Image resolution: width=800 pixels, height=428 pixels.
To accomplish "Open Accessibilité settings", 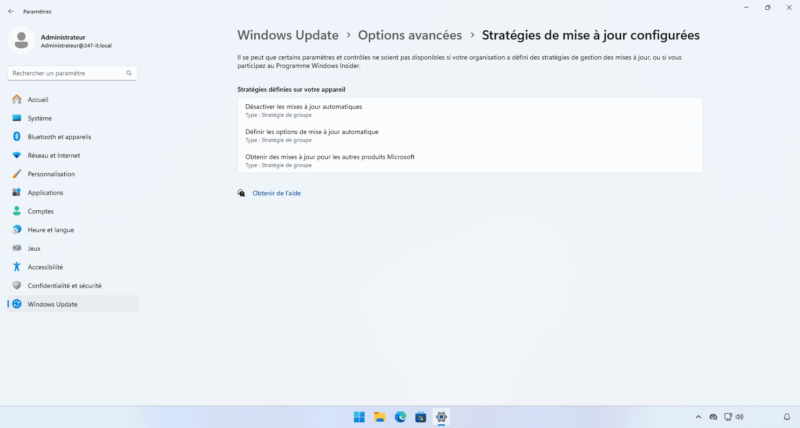I will pyautogui.click(x=45, y=267).
